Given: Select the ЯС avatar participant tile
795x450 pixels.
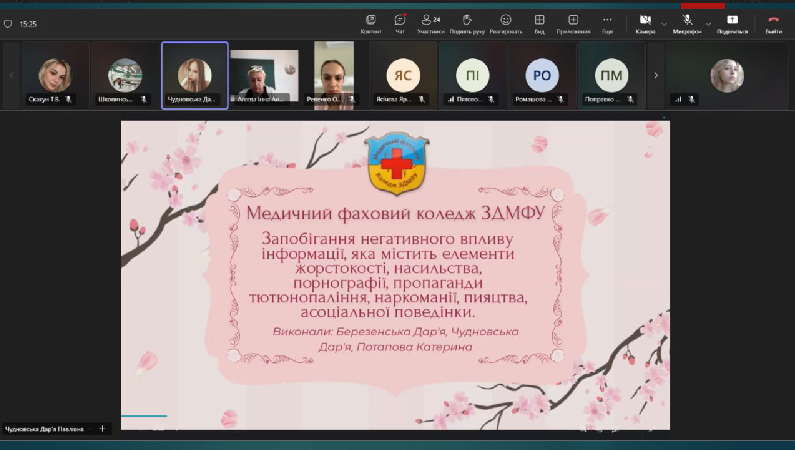Looking at the screenshot, I should pyautogui.click(x=403, y=76).
